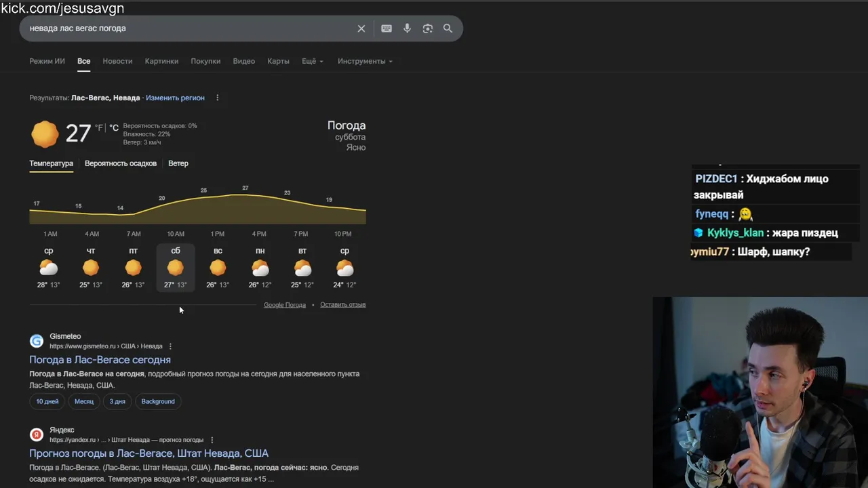Select the 'вс' forecast day
This screenshot has height=488, width=868.
pyautogui.click(x=218, y=268)
